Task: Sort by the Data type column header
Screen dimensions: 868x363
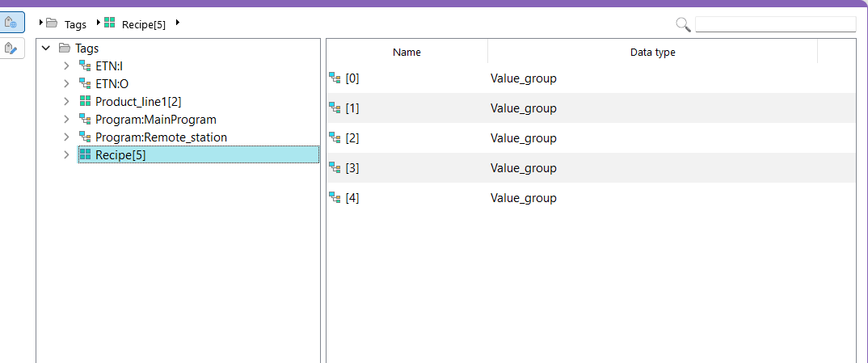Action: [652, 53]
